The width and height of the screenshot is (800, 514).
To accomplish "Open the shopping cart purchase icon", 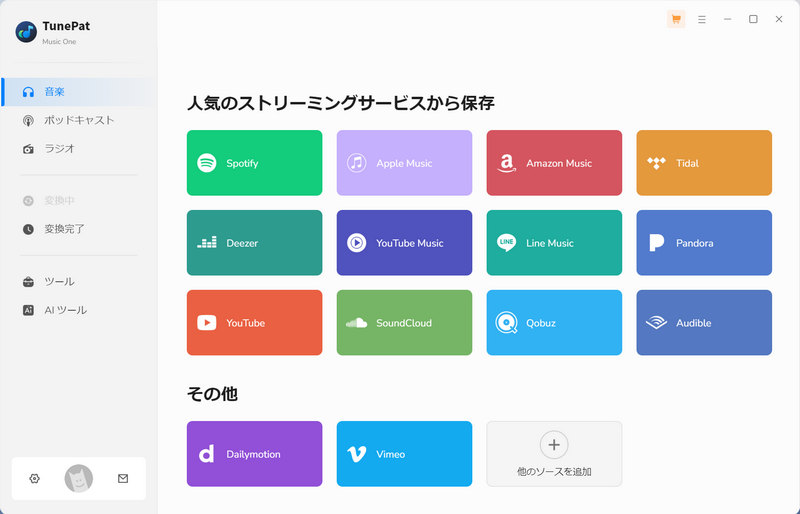I will 676,19.
